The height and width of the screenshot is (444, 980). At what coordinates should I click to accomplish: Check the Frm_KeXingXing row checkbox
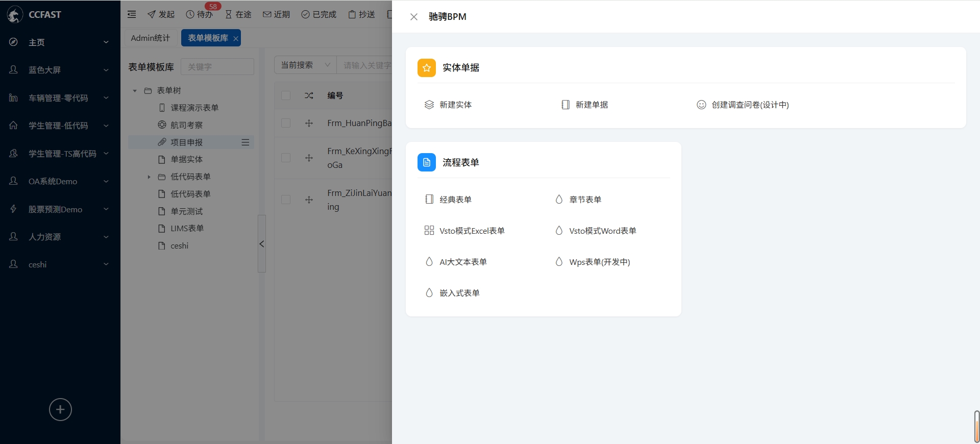[286, 158]
